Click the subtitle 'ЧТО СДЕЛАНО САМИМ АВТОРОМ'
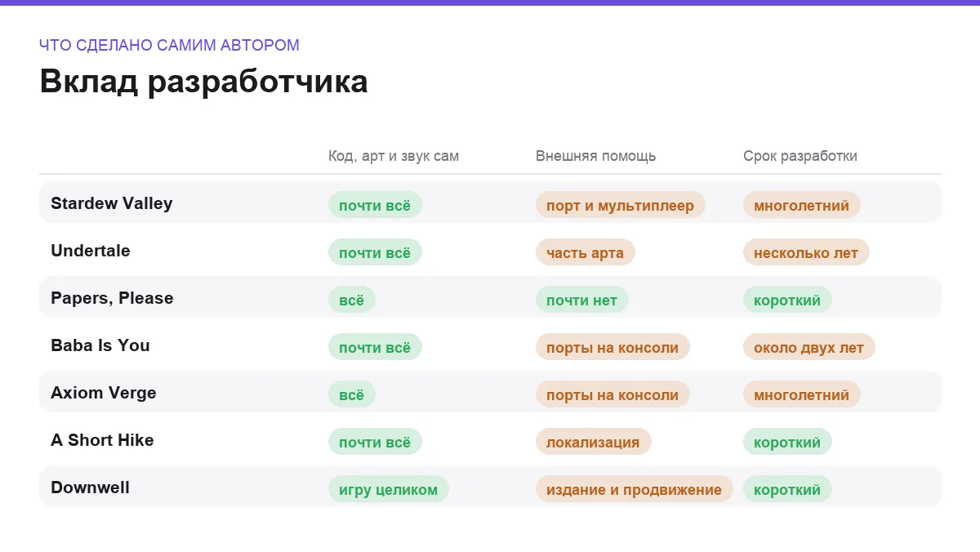Viewport: 980px width, 552px height. 169,46
